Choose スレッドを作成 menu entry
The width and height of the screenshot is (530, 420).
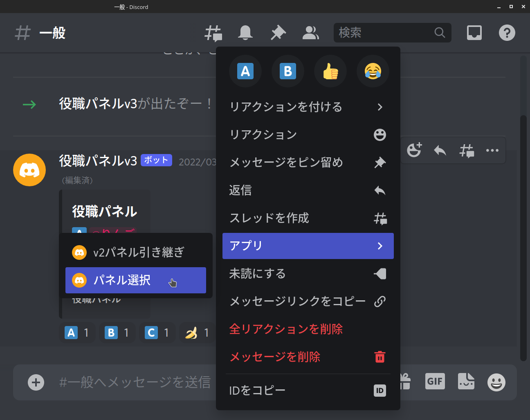click(x=308, y=218)
